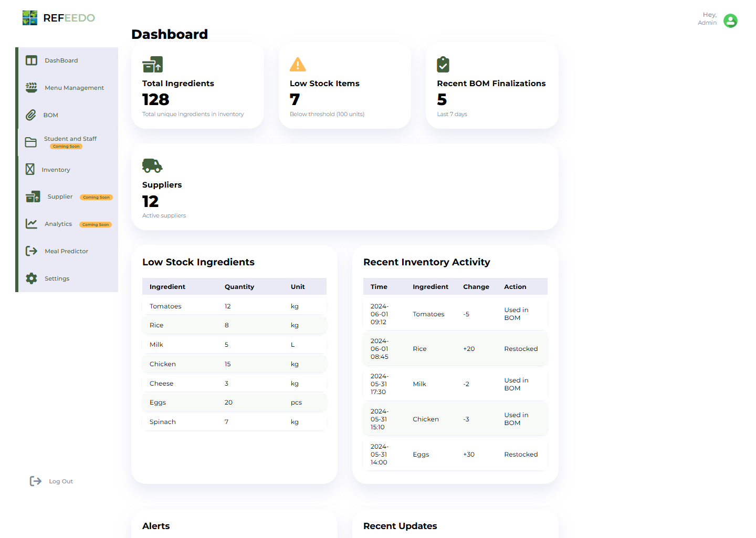Open the Admin profile avatar
The image size is (756, 538).
pyautogui.click(x=730, y=20)
